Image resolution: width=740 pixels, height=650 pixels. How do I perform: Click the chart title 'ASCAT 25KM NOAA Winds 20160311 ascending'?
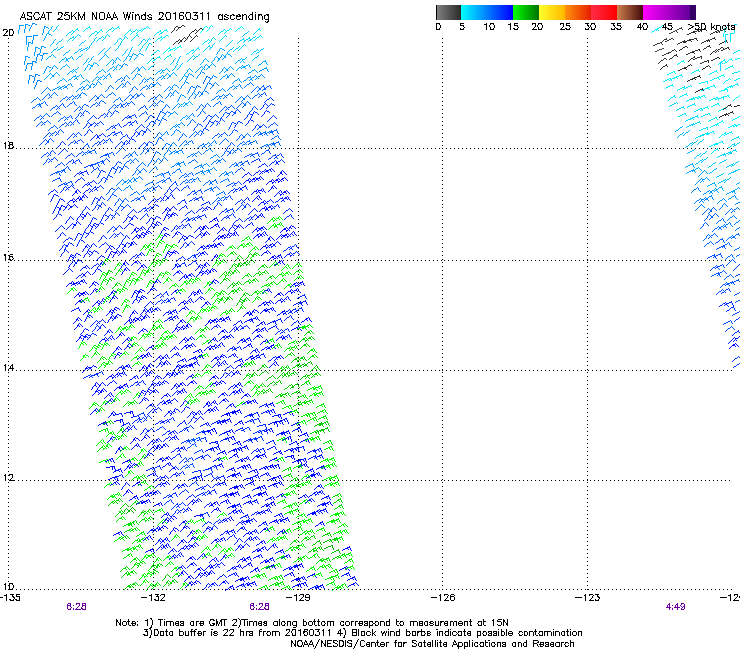(144, 17)
